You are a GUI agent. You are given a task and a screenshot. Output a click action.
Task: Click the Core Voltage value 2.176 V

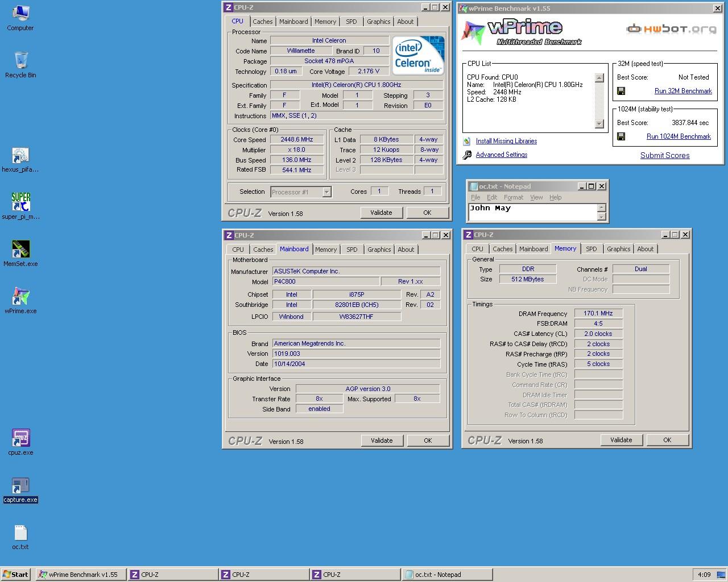click(x=369, y=71)
